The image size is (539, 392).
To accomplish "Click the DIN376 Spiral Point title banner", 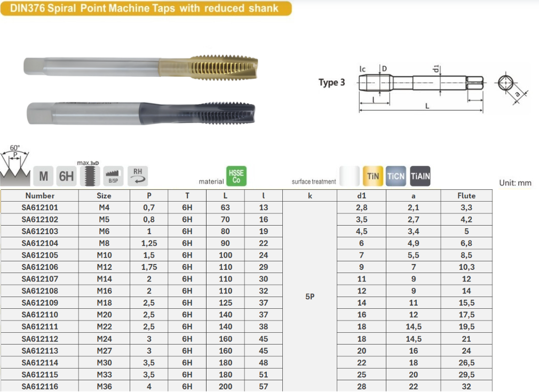I will point(146,9).
